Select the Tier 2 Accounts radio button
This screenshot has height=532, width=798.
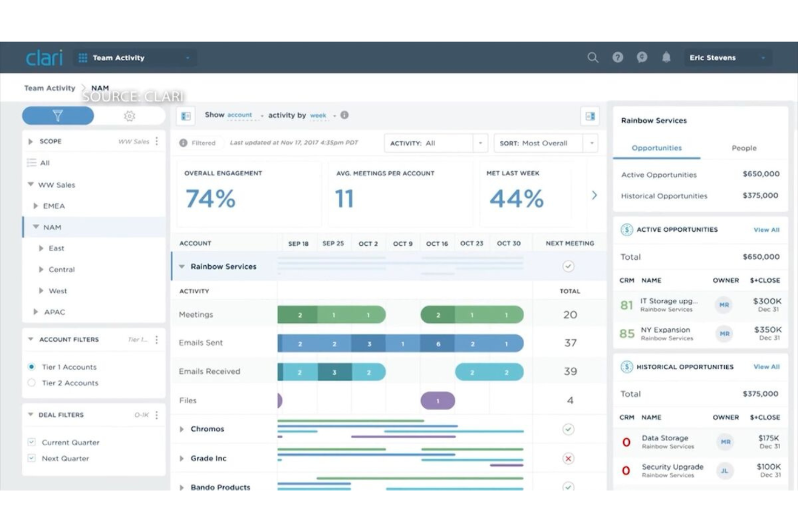(x=32, y=383)
